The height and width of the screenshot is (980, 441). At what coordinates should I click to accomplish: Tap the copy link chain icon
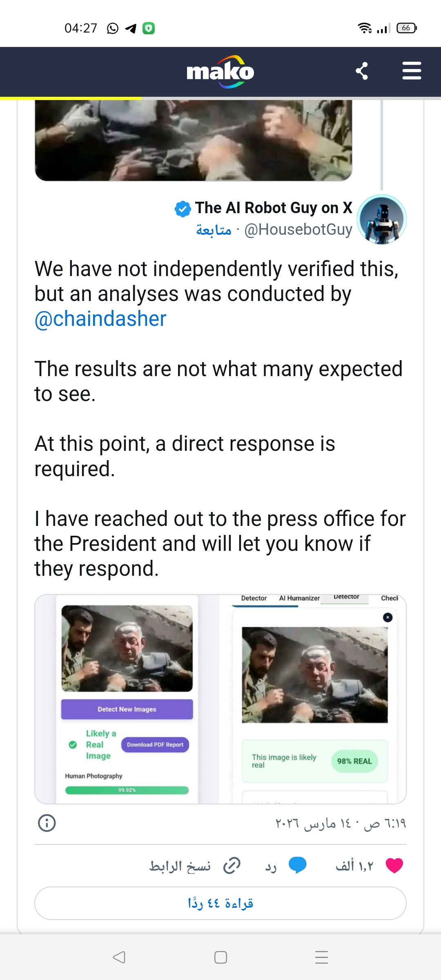click(x=232, y=866)
